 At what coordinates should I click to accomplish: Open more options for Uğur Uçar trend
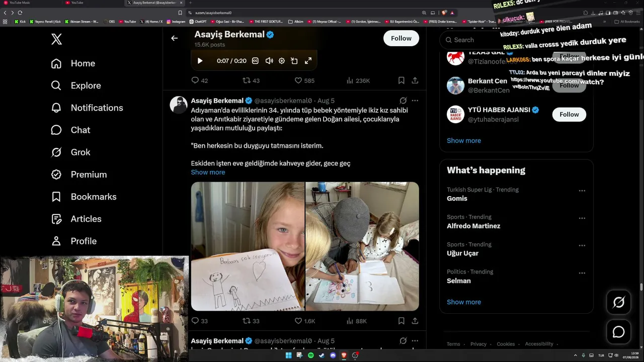[x=582, y=245]
